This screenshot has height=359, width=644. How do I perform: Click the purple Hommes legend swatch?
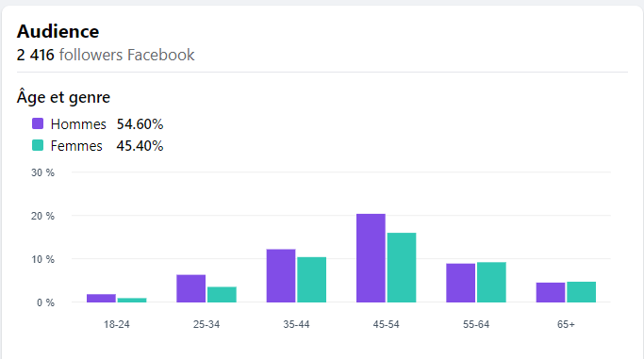coord(38,123)
